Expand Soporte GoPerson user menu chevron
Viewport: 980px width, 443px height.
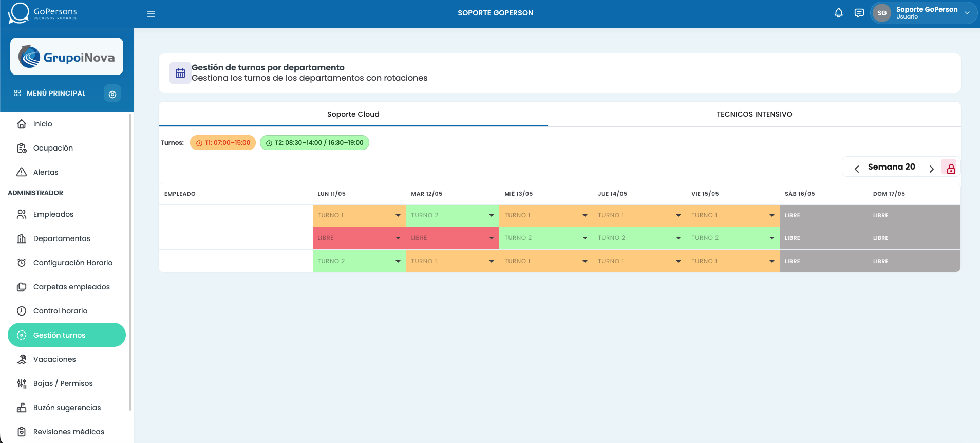click(967, 13)
